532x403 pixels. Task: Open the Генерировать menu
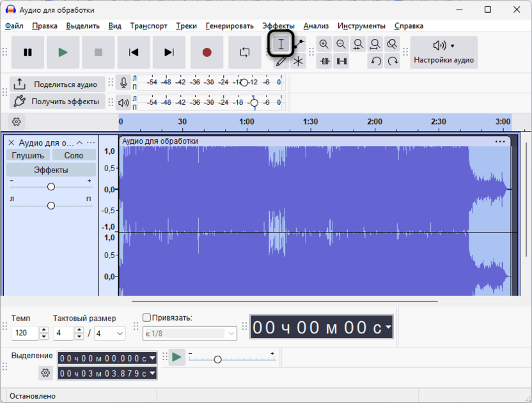click(x=230, y=26)
